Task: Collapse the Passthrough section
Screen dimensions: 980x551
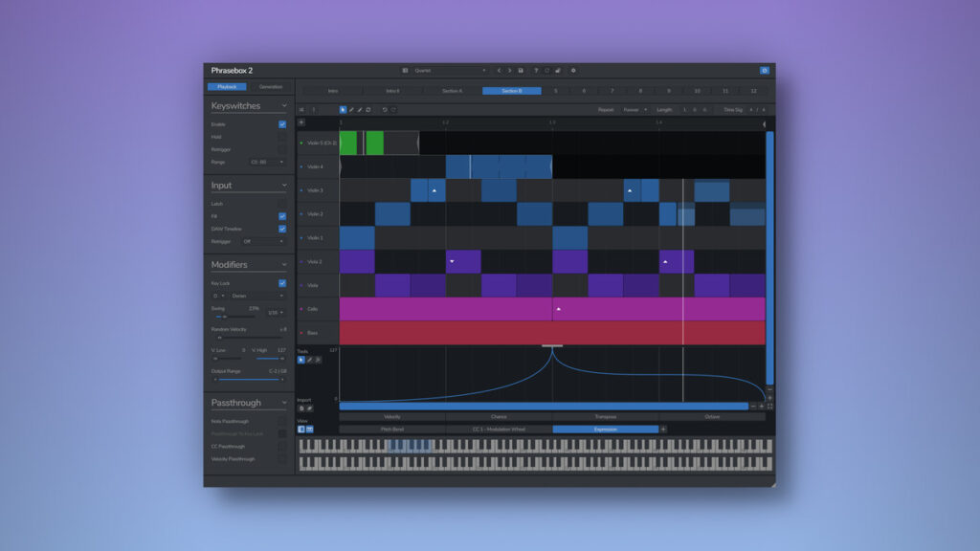Action: click(x=284, y=404)
